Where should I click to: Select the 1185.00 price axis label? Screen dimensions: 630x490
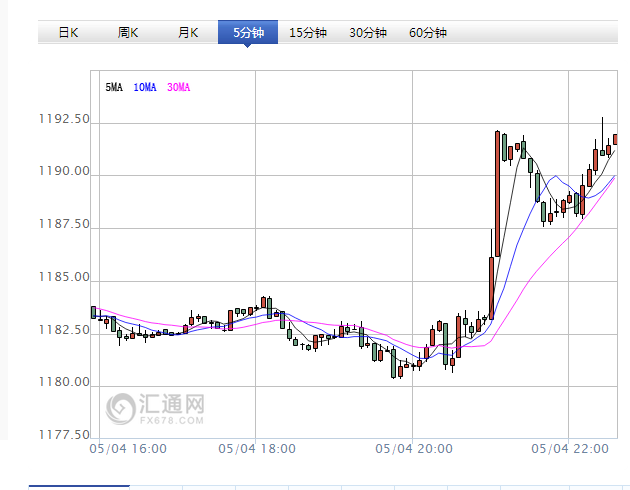(x=64, y=277)
